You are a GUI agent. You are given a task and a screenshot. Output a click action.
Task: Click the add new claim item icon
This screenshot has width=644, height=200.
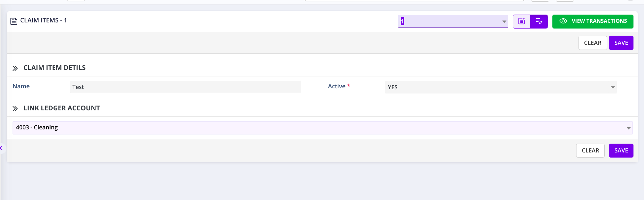pyautogui.click(x=522, y=21)
